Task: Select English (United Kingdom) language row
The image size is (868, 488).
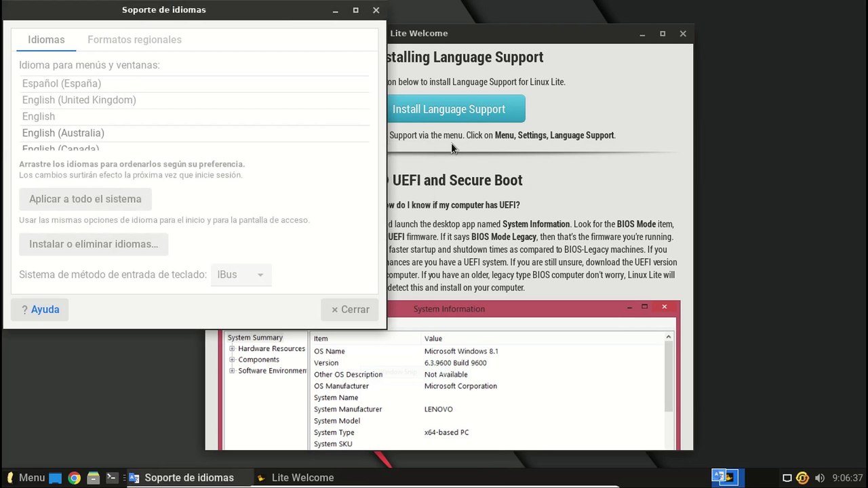Action: click(195, 100)
